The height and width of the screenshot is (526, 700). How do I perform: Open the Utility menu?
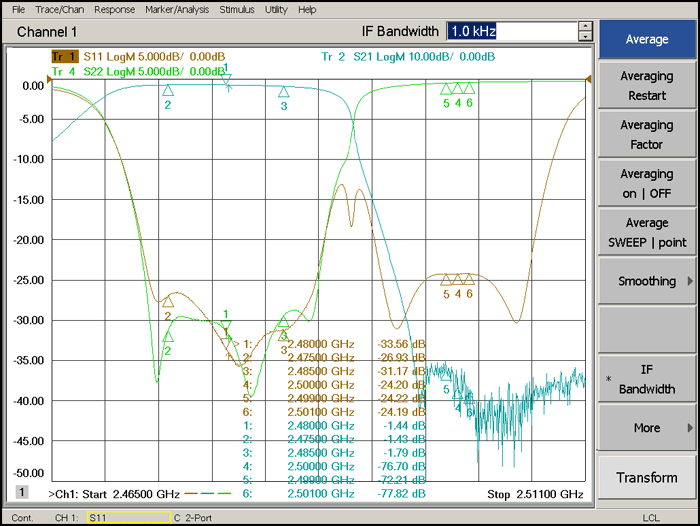(x=276, y=9)
